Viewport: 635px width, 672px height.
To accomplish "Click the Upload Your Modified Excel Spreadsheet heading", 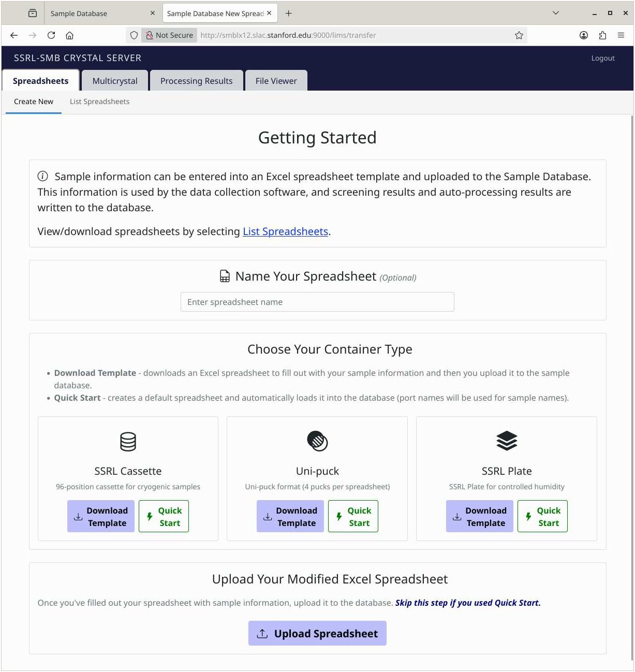I will click(x=330, y=579).
